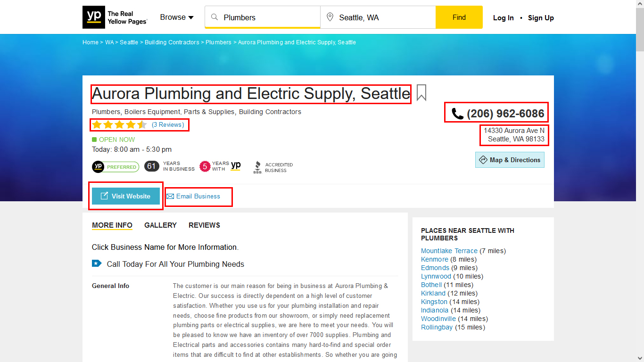Expand the Browse dropdown menu

click(177, 17)
